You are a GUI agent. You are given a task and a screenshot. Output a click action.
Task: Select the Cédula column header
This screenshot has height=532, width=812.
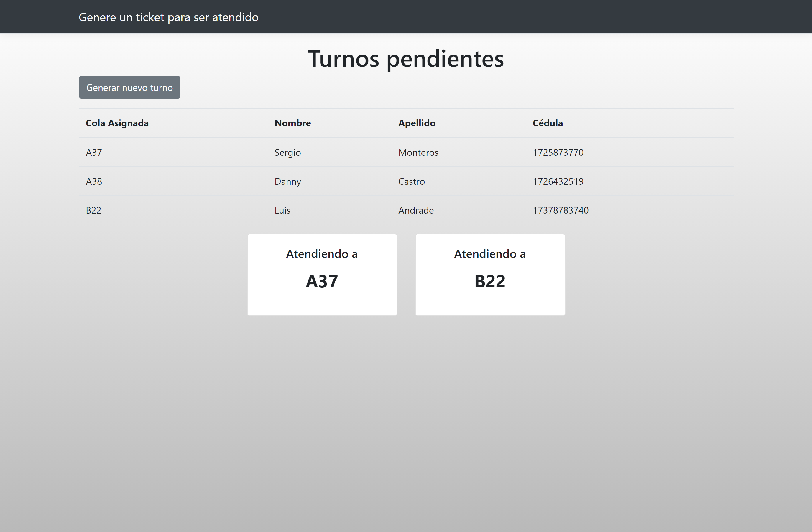(548, 123)
